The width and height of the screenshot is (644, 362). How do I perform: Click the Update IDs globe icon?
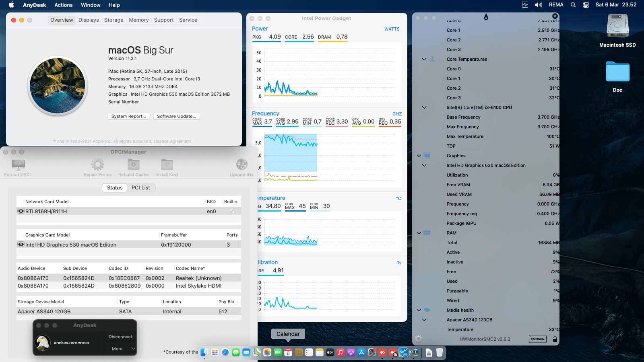click(x=242, y=164)
